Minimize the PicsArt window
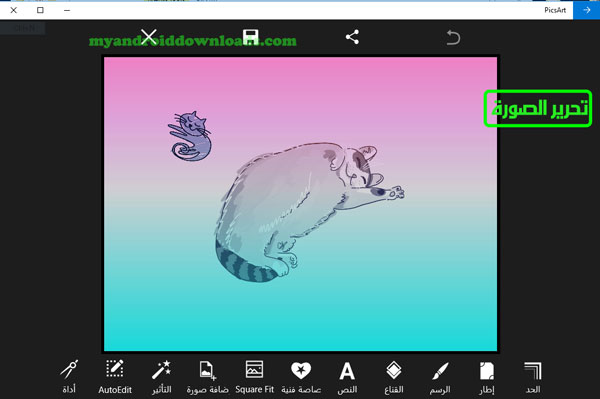Image resolution: width=600 pixels, height=399 pixels. 67,10
